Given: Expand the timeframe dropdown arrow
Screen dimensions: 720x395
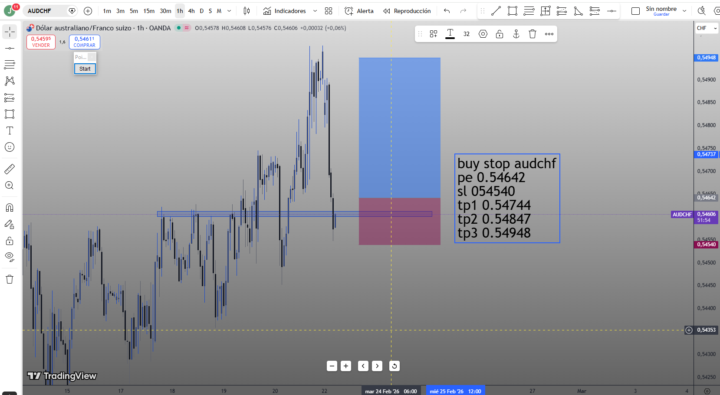Looking at the screenshot, I should tap(229, 11).
